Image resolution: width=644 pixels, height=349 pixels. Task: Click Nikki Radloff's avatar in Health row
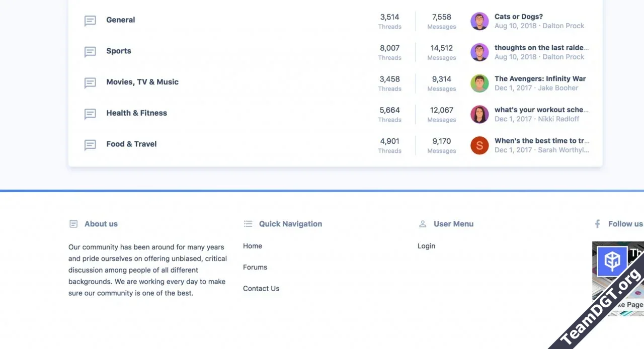coord(479,114)
